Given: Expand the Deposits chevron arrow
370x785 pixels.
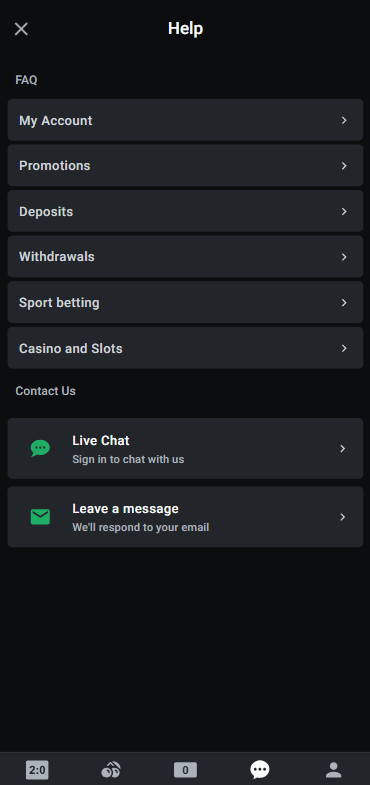Looking at the screenshot, I should point(344,211).
